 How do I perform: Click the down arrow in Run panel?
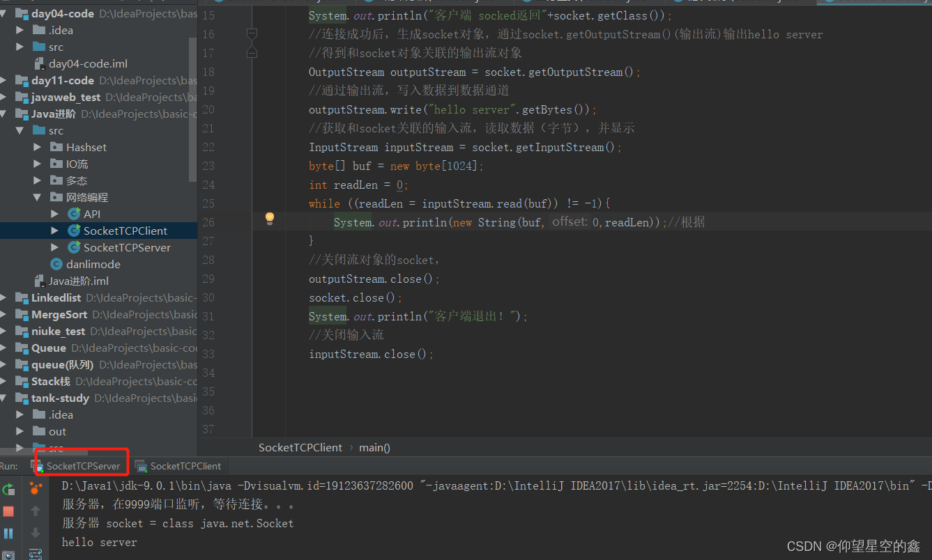[x=36, y=533]
